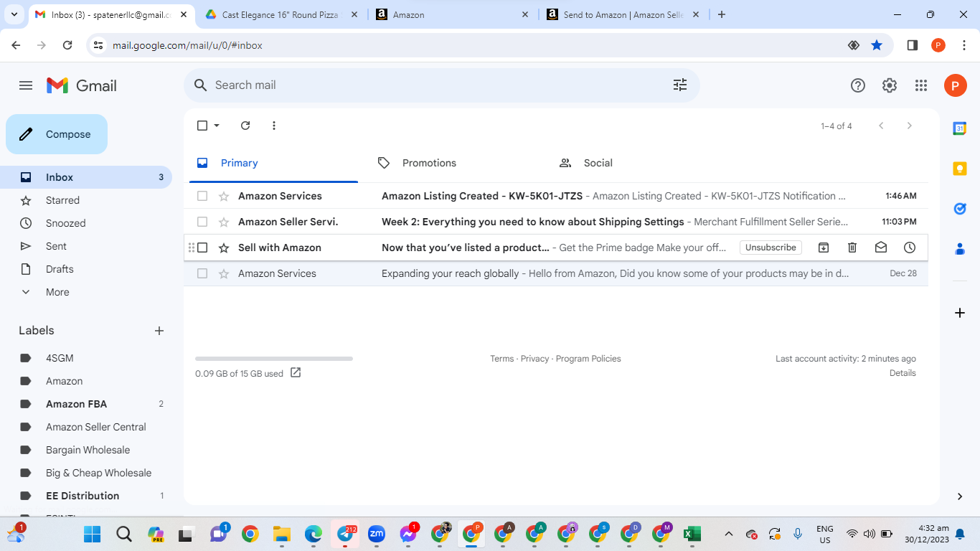Open the Terms link
Image resolution: width=980 pixels, height=551 pixels.
coord(501,359)
